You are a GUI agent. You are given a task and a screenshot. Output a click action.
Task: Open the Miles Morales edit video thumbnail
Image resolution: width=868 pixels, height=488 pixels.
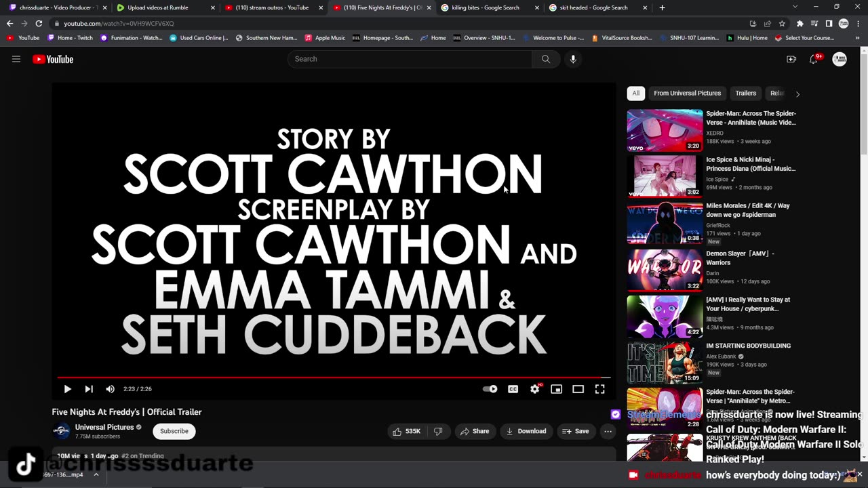click(665, 223)
